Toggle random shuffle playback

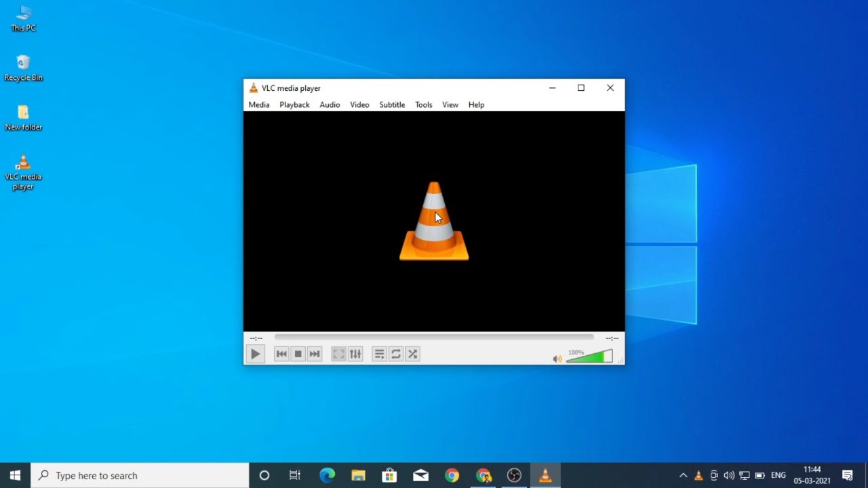pos(412,354)
